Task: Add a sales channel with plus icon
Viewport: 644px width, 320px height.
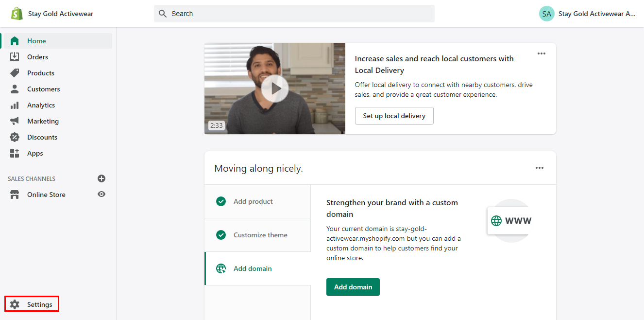Action: [102, 178]
